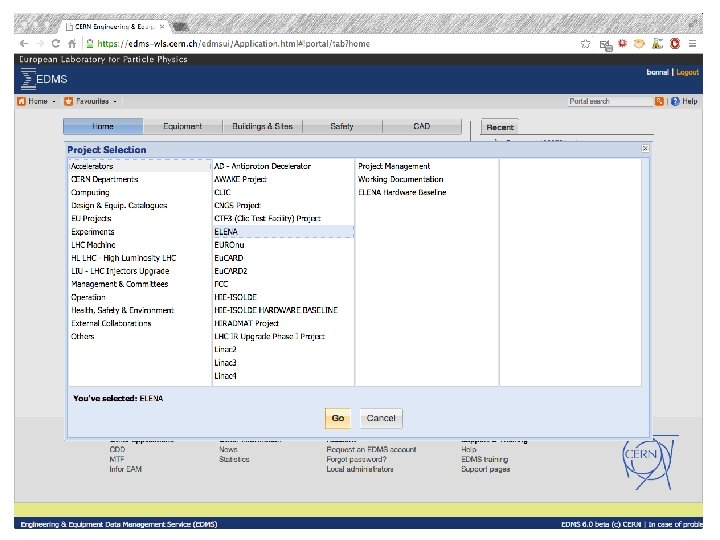720x540 pixels.
Task: Select Management & Committees
Action: (140, 284)
